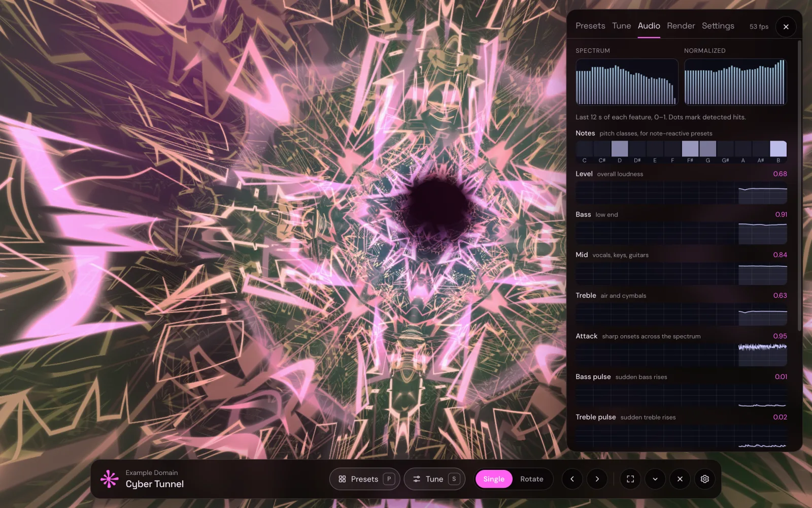Switch to the Render tab
This screenshot has width=812, height=508.
[681, 26]
